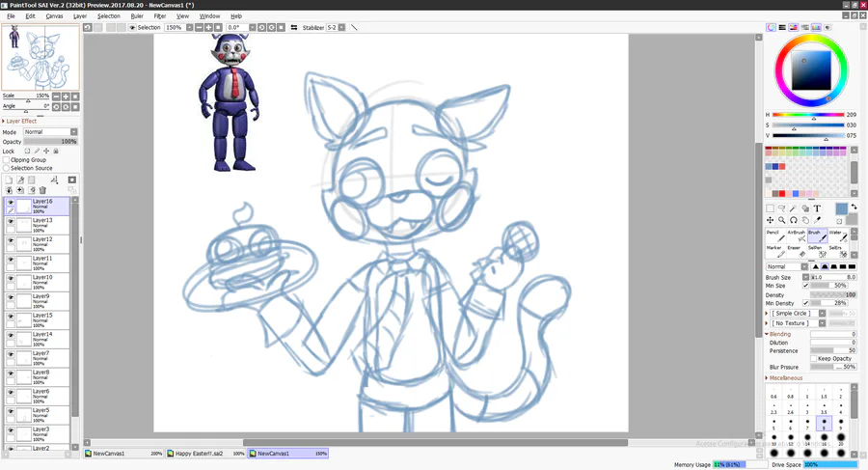Zoom out using toolbar minus button
The image size is (868, 470).
(199, 27)
